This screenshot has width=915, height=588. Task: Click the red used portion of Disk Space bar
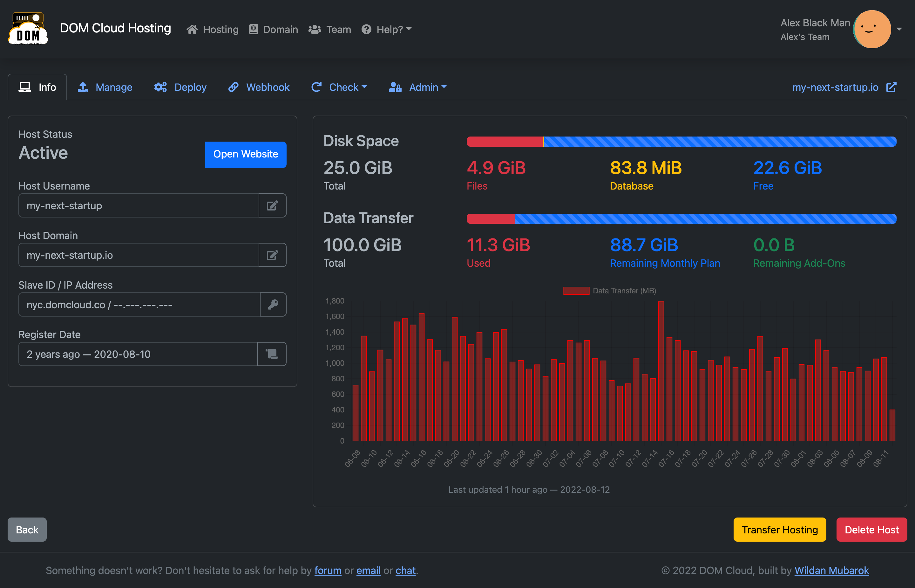(505, 142)
